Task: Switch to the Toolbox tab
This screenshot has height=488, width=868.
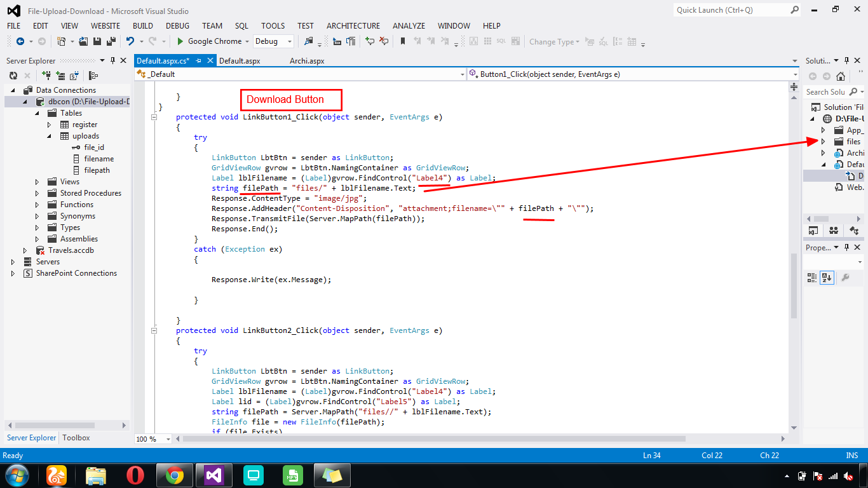Action: [x=76, y=438]
